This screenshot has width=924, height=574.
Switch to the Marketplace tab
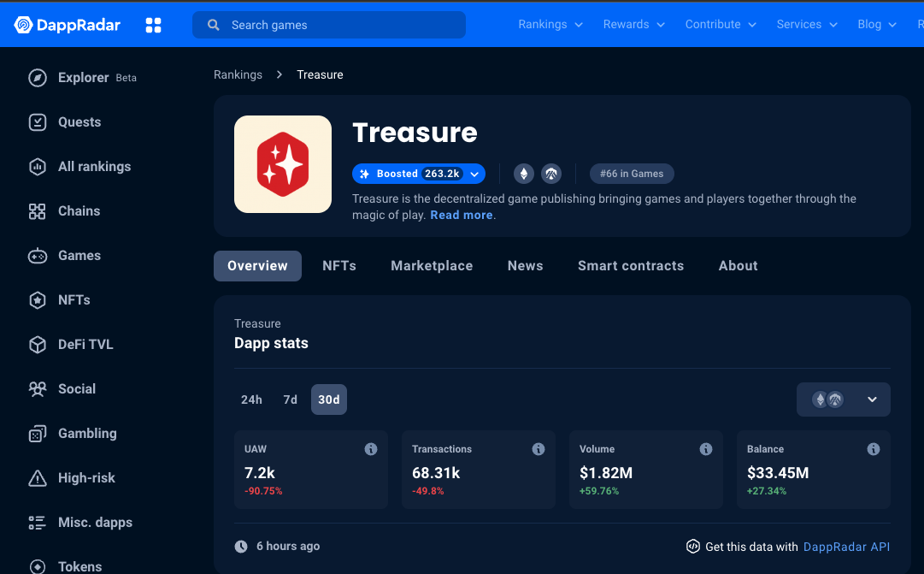pyautogui.click(x=432, y=265)
